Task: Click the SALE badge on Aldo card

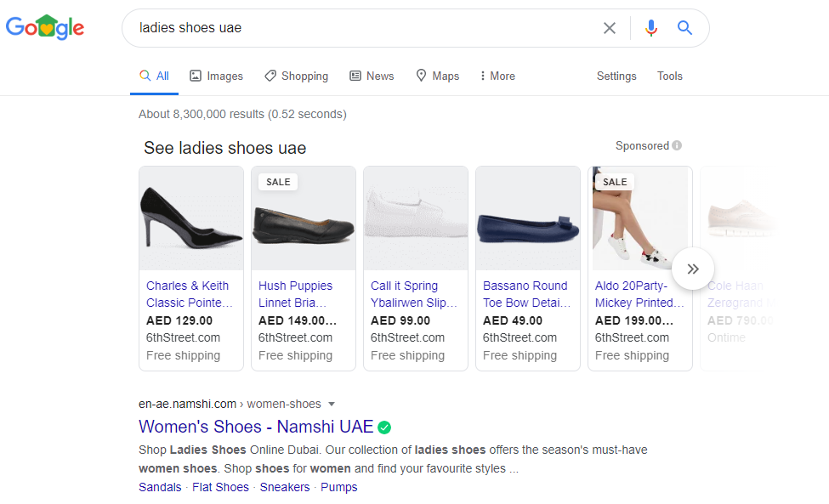Action: click(615, 182)
